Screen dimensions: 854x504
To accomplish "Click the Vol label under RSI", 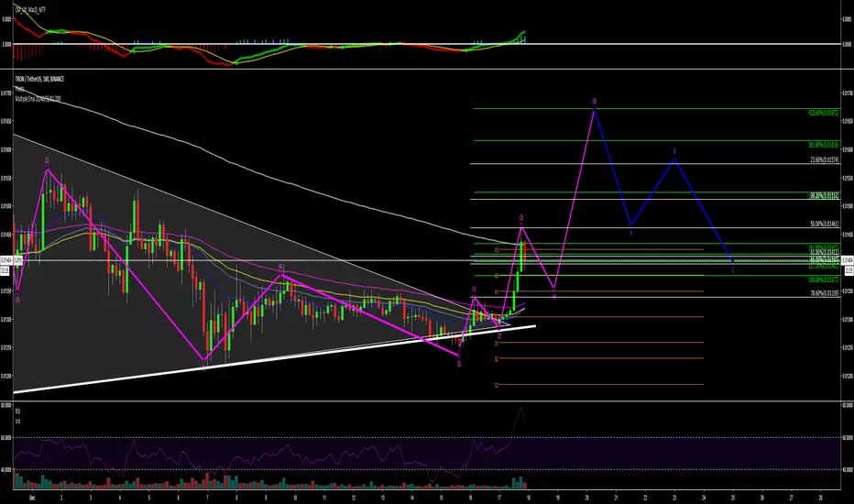I will 17,421.
